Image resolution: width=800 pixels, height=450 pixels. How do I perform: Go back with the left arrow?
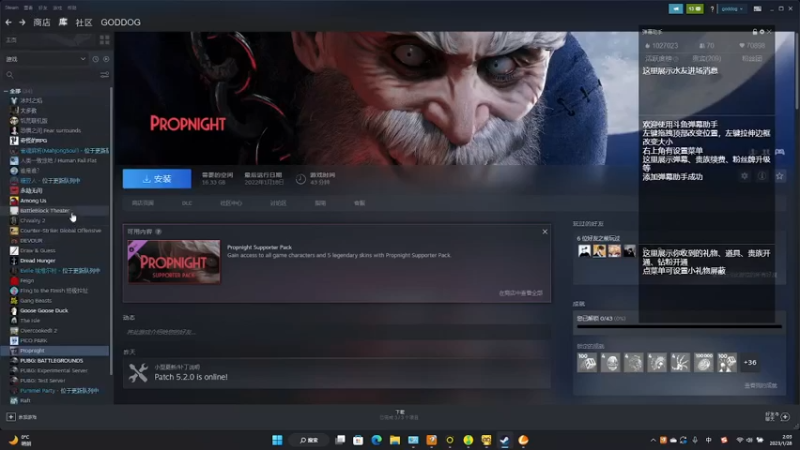tap(8, 22)
